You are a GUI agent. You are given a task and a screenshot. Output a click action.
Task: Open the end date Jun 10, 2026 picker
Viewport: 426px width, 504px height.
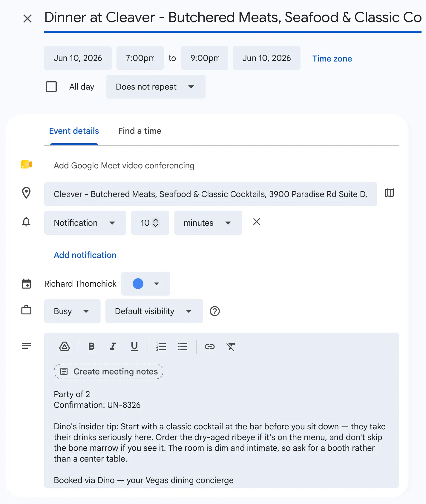(267, 58)
